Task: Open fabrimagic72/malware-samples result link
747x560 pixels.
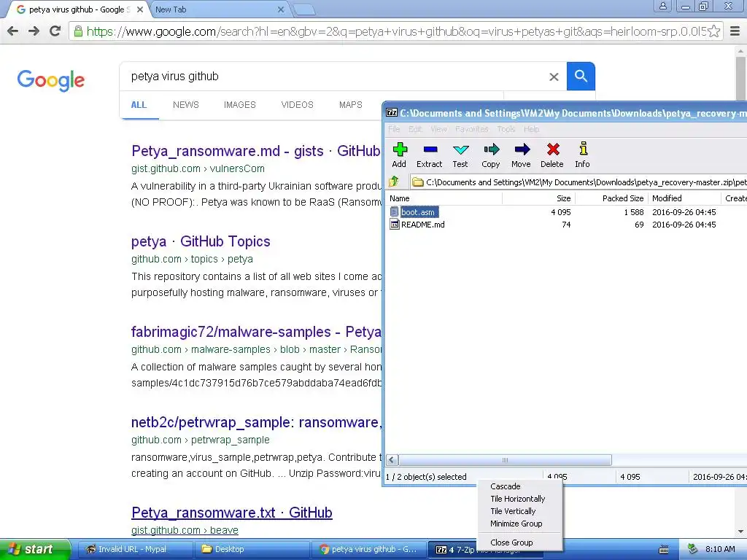Action: coord(256,332)
